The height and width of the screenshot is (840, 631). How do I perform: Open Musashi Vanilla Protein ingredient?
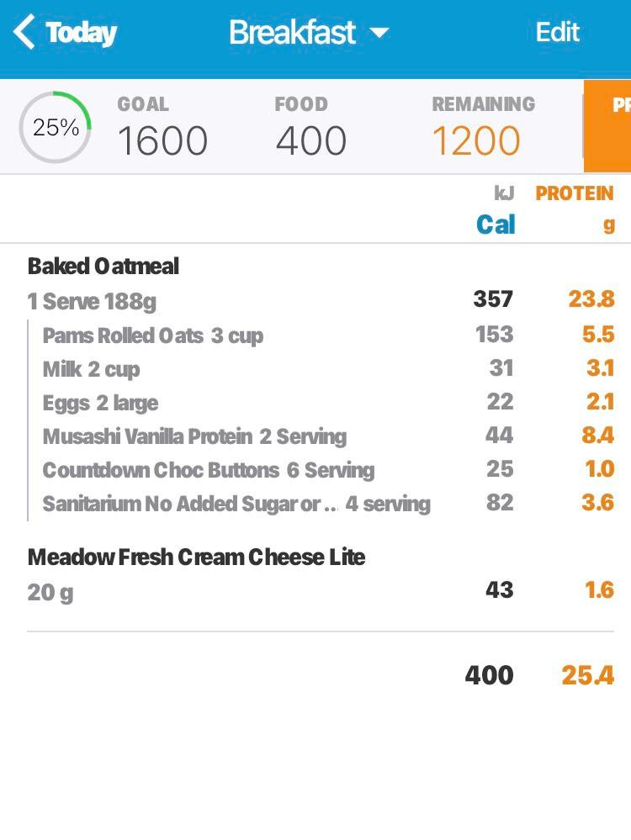194,436
